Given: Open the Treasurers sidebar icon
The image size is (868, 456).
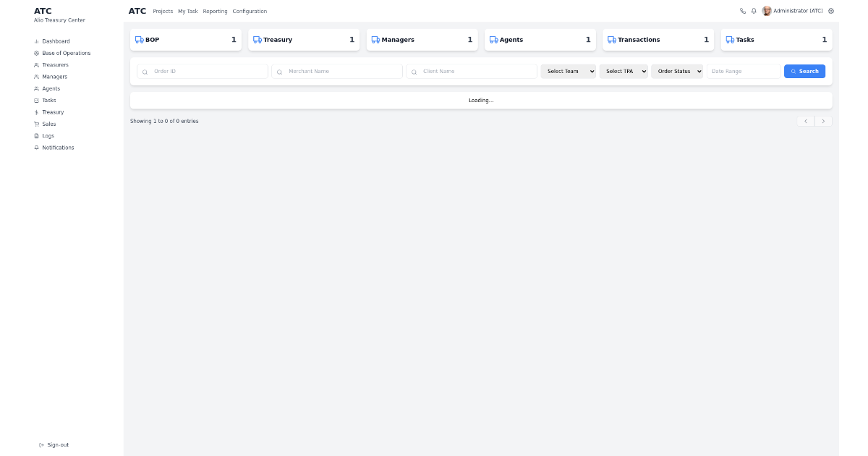Looking at the screenshot, I should [x=37, y=64].
